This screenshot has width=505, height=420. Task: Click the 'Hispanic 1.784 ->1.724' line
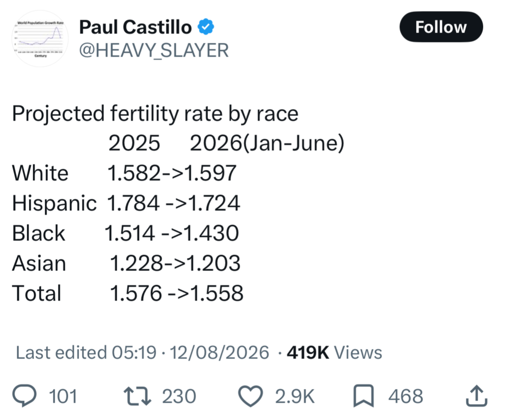(126, 203)
